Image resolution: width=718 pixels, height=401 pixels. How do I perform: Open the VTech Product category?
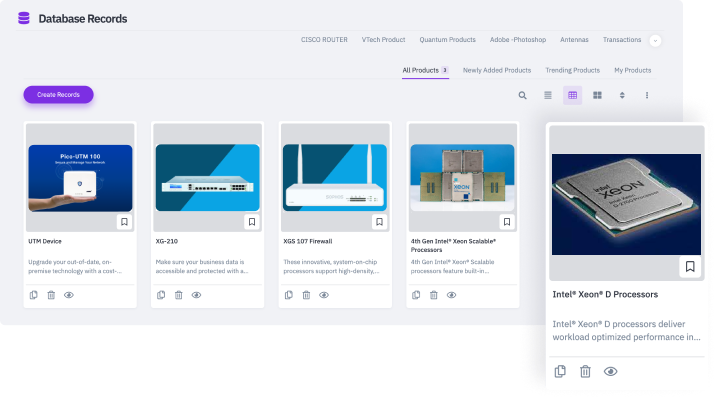(383, 40)
